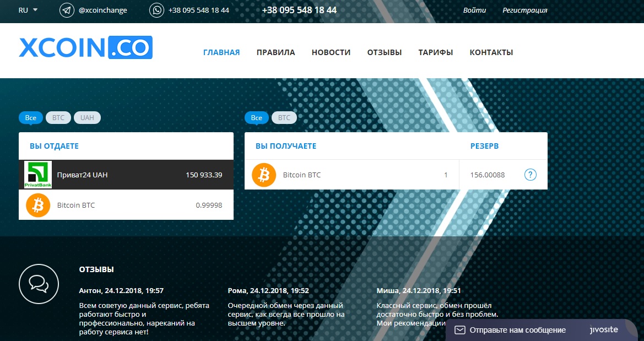Image resolution: width=644 pixels, height=341 pixels.
Task: Open the RU language dropdown
Action: point(28,10)
